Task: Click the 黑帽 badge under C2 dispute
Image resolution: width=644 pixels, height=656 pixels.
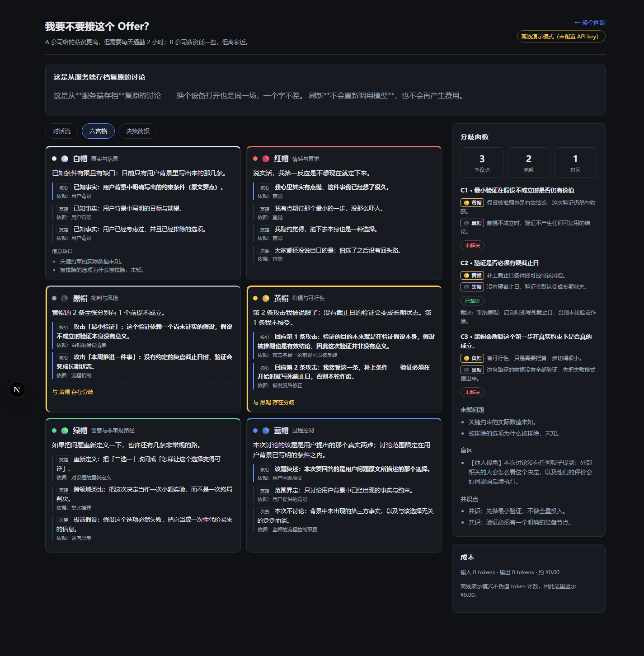Action: pyautogui.click(x=472, y=287)
